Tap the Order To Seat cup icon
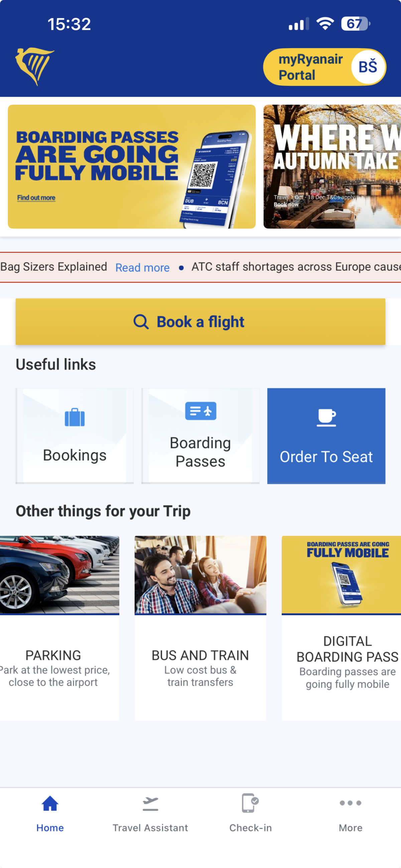 click(326, 417)
